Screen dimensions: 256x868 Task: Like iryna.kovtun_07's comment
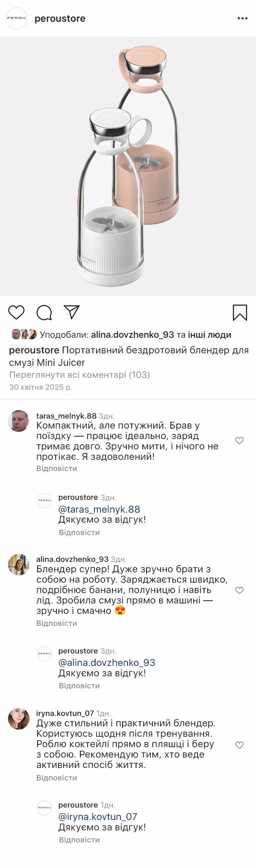tap(239, 745)
